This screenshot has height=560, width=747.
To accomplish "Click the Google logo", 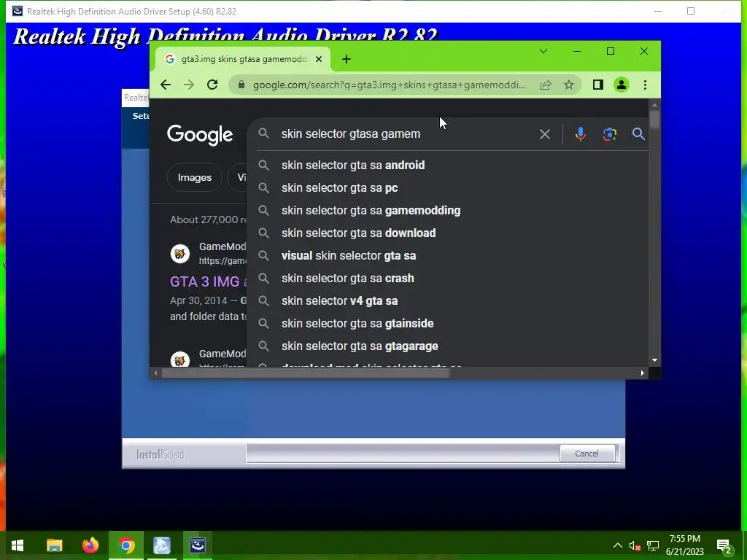I will click(200, 135).
